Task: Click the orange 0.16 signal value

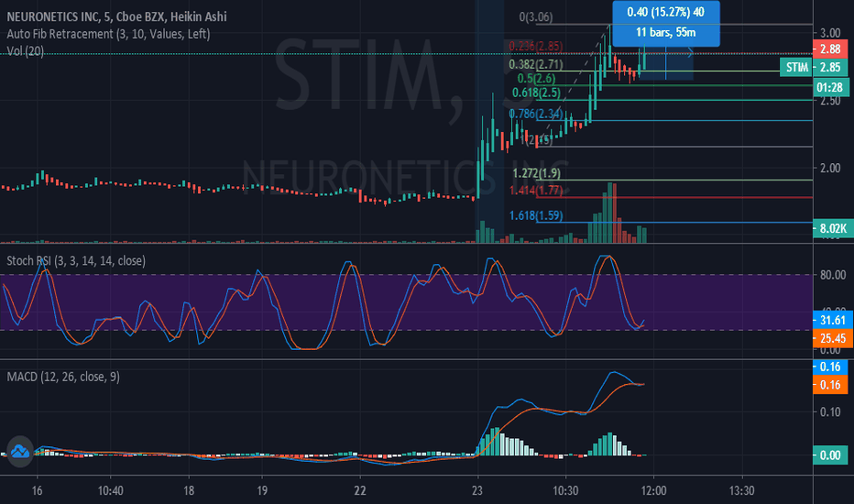Action: click(830, 385)
